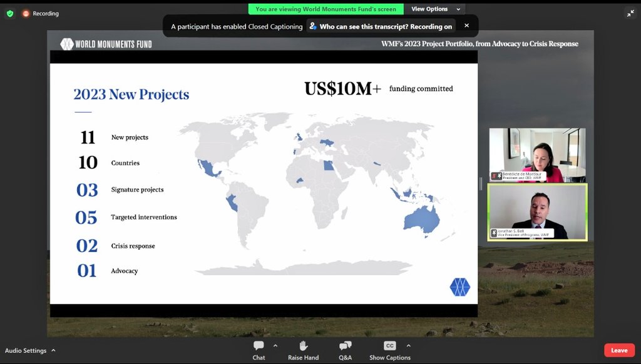641x364 pixels.
Task: Show closed captions
Action: tap(390, 350)
